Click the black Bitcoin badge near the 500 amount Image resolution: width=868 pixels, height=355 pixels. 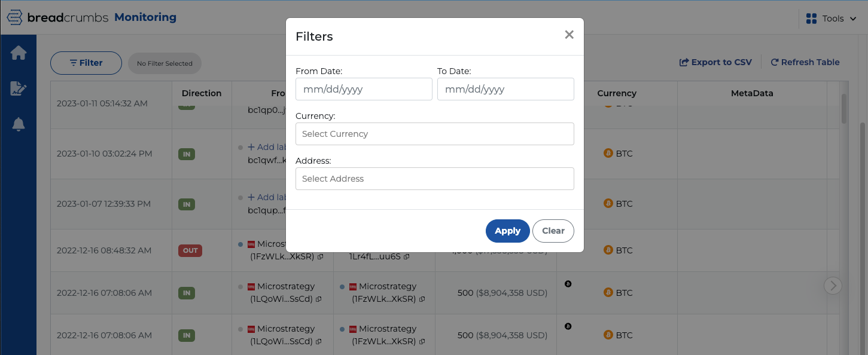click(x=568, y=284)
